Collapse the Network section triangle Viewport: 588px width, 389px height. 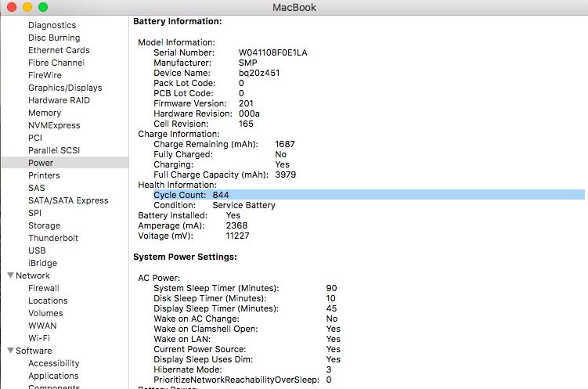tap(10, 276)
